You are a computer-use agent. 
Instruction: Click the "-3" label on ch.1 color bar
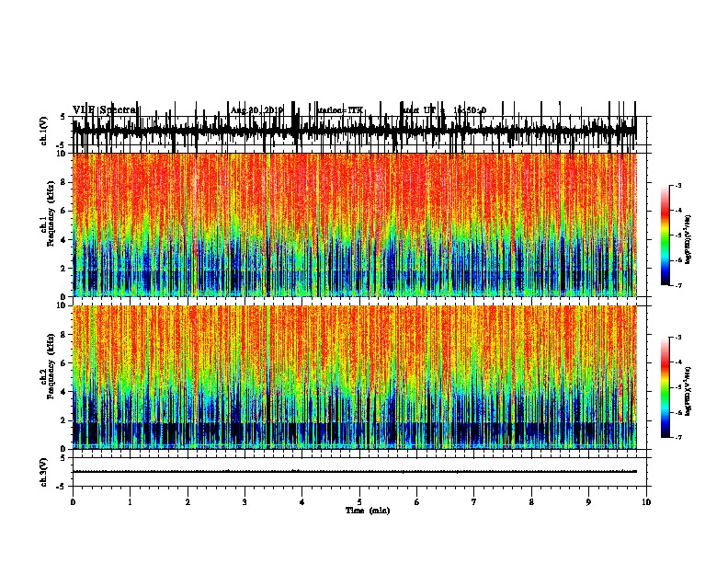pos(677,185)
